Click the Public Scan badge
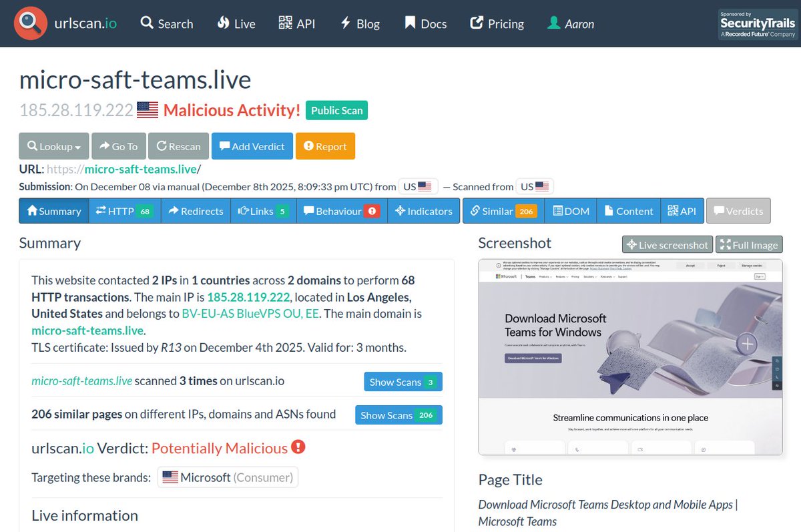 click(337, 110)
